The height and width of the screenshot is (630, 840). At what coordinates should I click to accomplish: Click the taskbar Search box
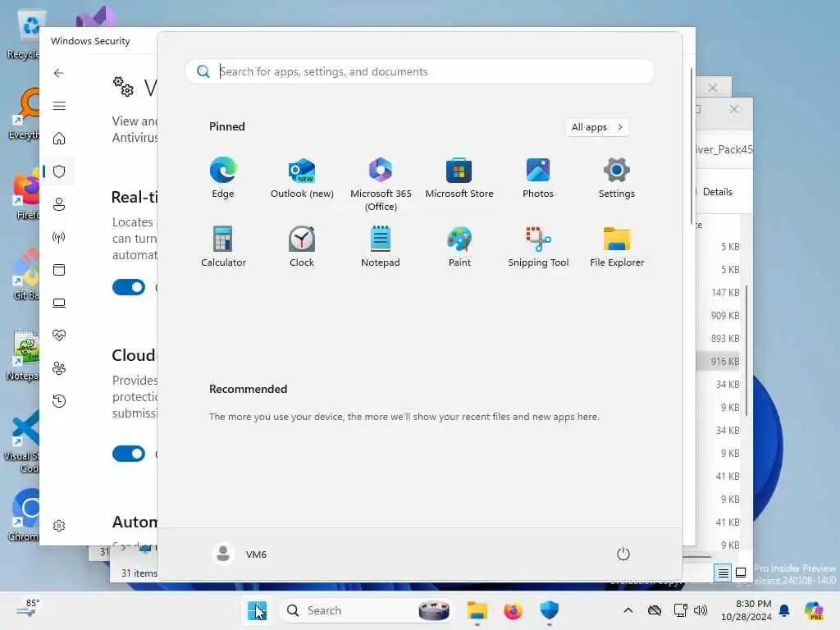click(367, 610)
